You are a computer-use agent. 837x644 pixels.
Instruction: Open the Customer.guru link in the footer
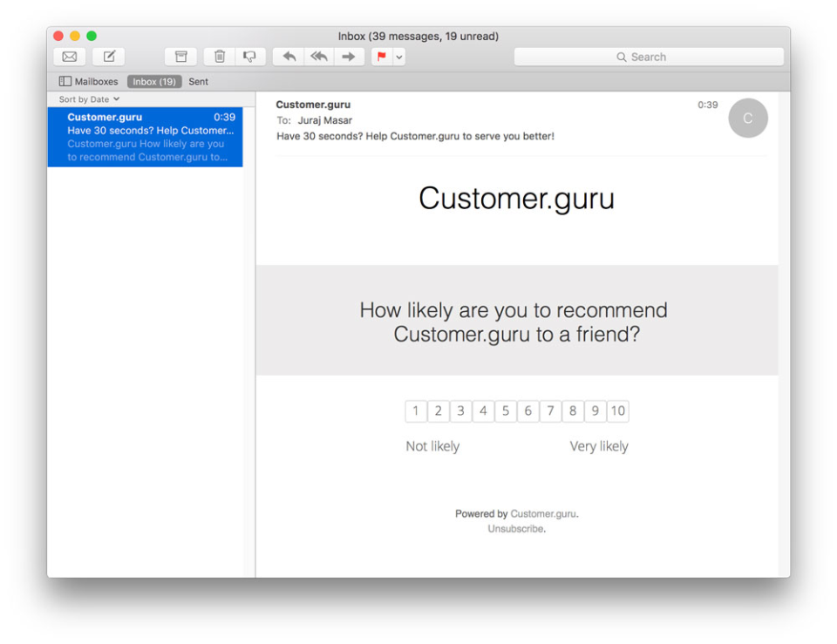pos(542,513)
